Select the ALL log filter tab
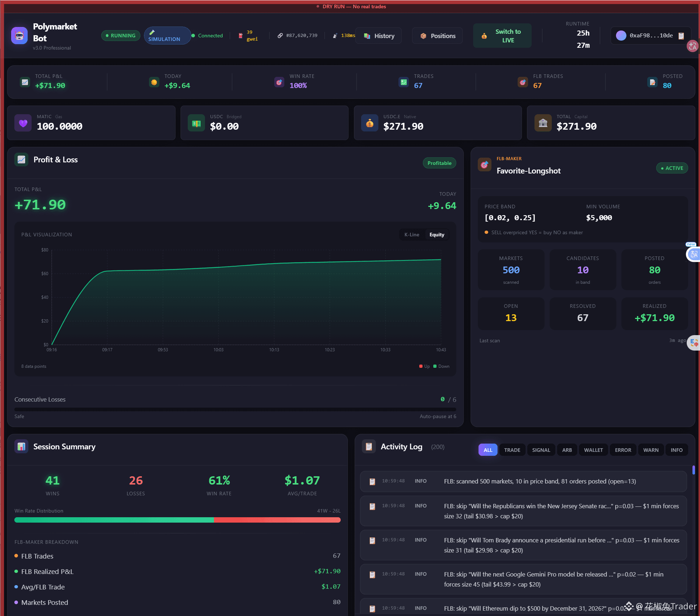The height and width of the screenshot is (616, 700). pyautogui.click(x=488, y=450)
